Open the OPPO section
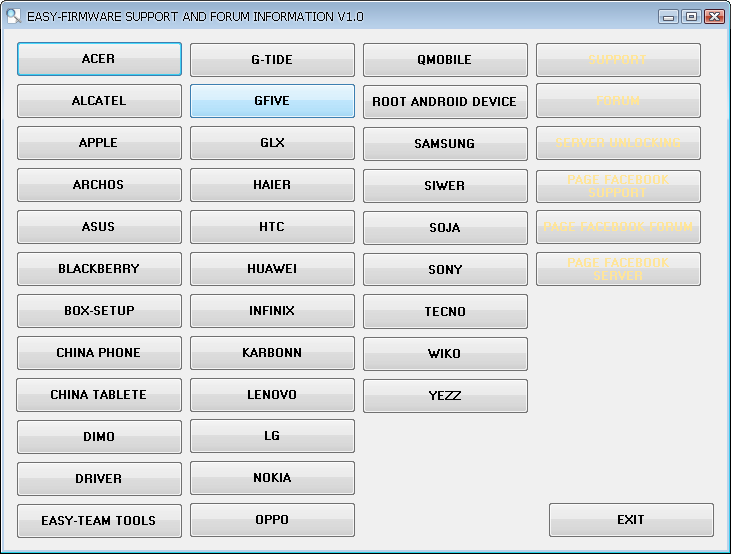This screenshot has height=554, width=731. click(x=272, y=519)
